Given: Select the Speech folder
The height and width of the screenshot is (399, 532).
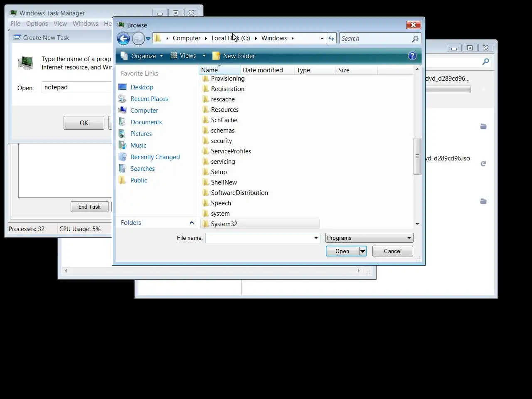Looking at the screenshot, I should click(221, 203).
